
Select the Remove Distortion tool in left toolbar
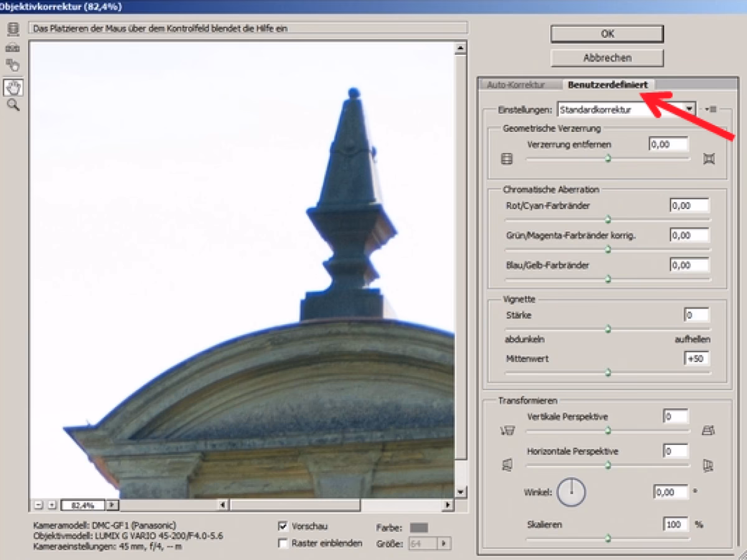pyautogui.click(x=12, y=30)
